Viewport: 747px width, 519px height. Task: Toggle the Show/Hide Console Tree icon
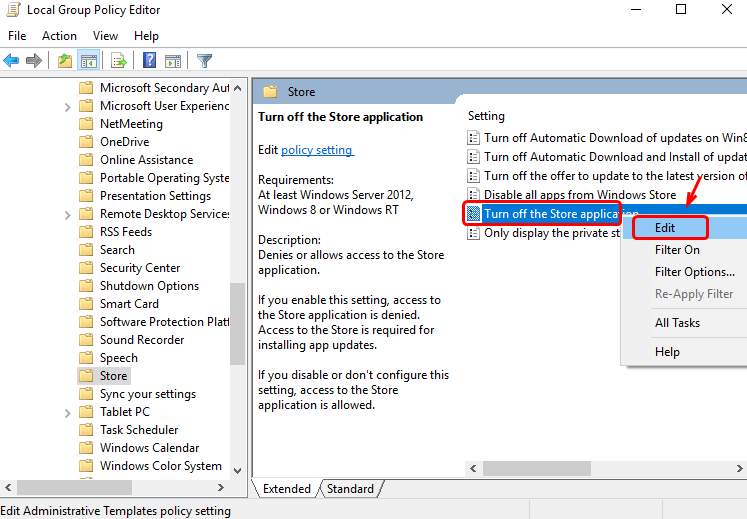click(x=88, y=61)
